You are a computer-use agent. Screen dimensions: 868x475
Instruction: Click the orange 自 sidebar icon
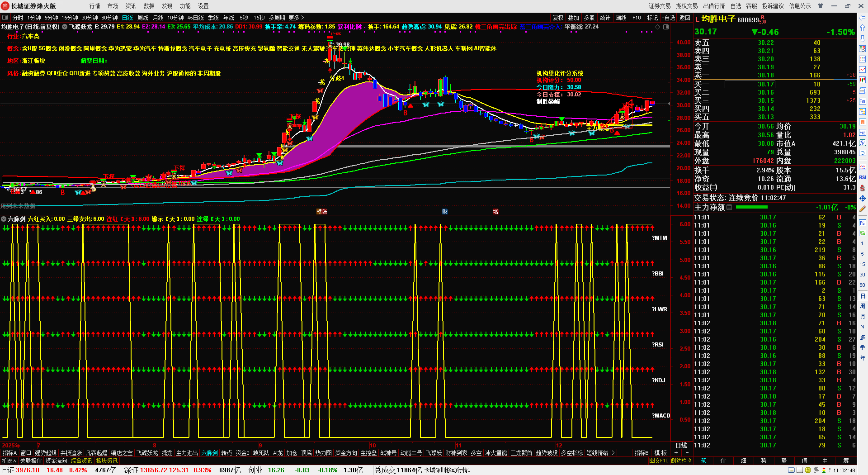click(863, 122)
